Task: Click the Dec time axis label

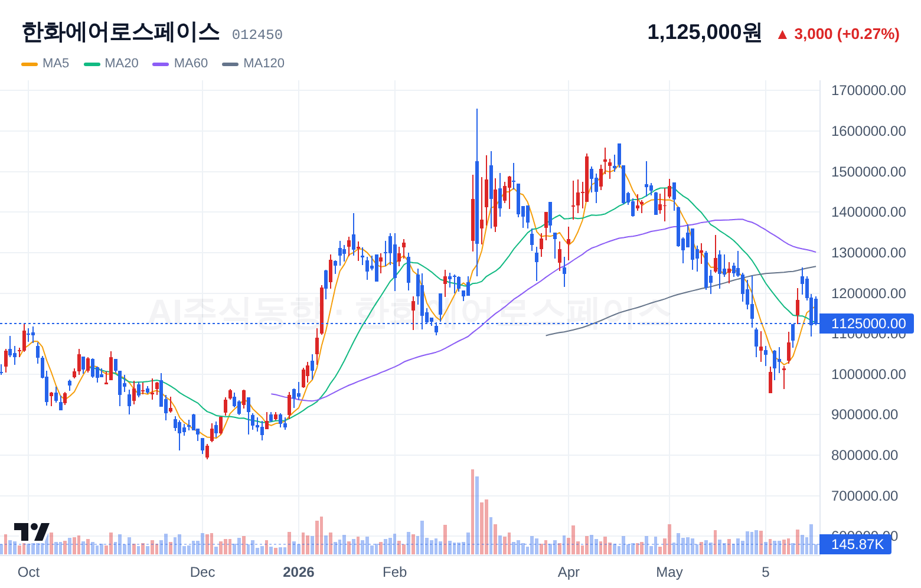Action: 203,572
